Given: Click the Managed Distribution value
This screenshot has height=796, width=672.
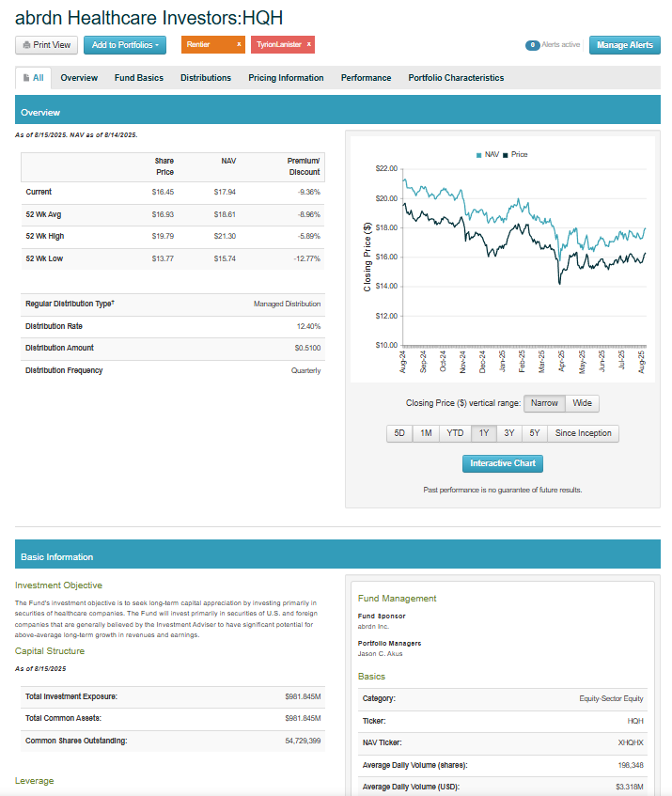Looking at the screenshot, I should [x=287, y=304].
